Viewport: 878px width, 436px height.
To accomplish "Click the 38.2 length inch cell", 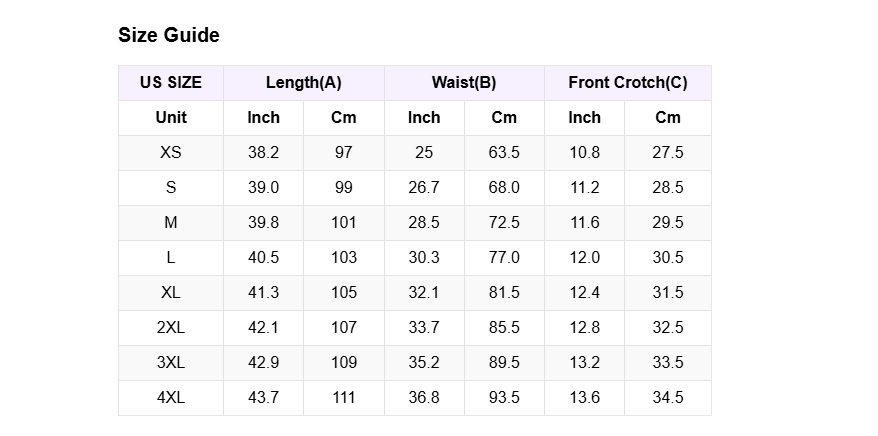I will tap(264, 153).
